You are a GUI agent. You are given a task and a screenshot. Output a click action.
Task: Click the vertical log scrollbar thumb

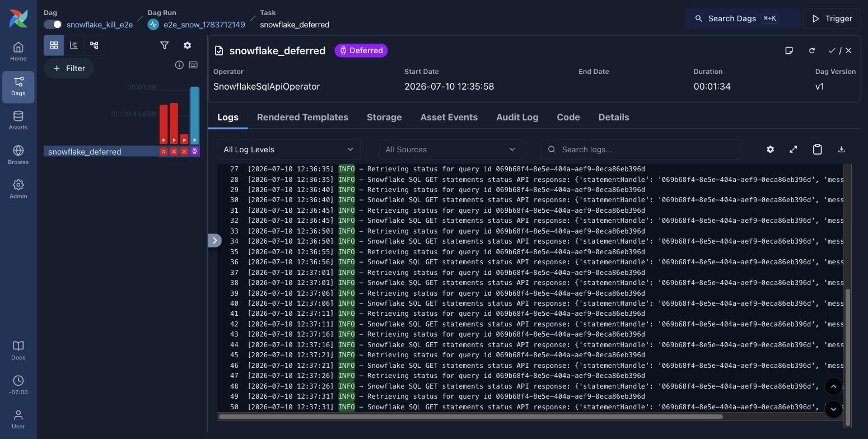point(847,357)
